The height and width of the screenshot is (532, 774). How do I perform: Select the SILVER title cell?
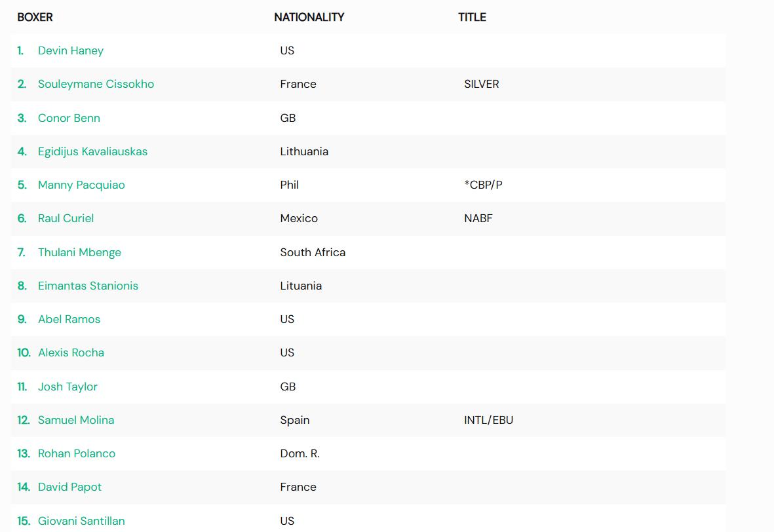[481, 85]
